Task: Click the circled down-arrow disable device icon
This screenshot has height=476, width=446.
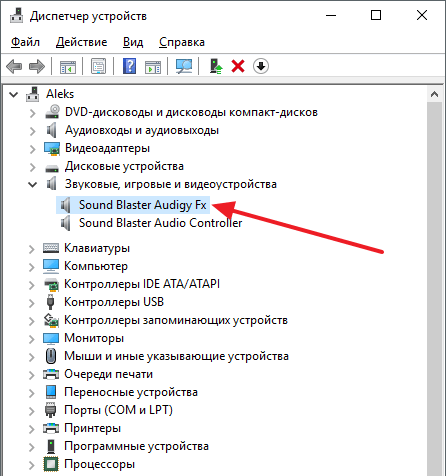Action: click(261, 66)
